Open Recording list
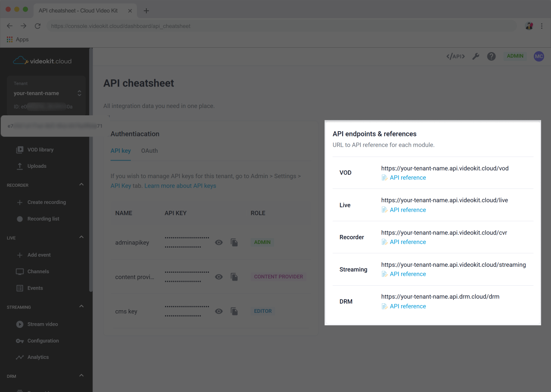This screenshot has width=551, height=392. click(x=43, y=219)
